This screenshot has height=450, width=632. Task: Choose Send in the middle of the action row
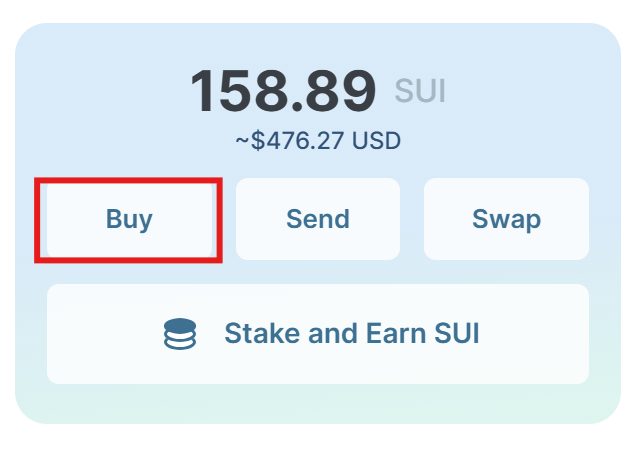point(317,219)
